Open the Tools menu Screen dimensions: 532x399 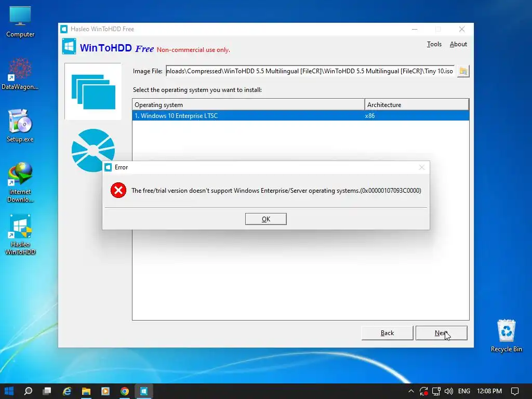click(x=434, y=44)
